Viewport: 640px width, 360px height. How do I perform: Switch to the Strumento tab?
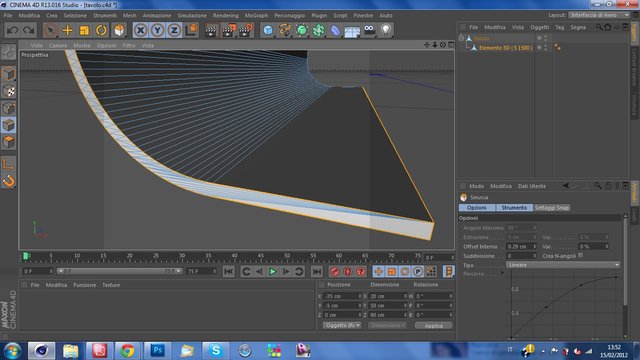click(514, 208)
